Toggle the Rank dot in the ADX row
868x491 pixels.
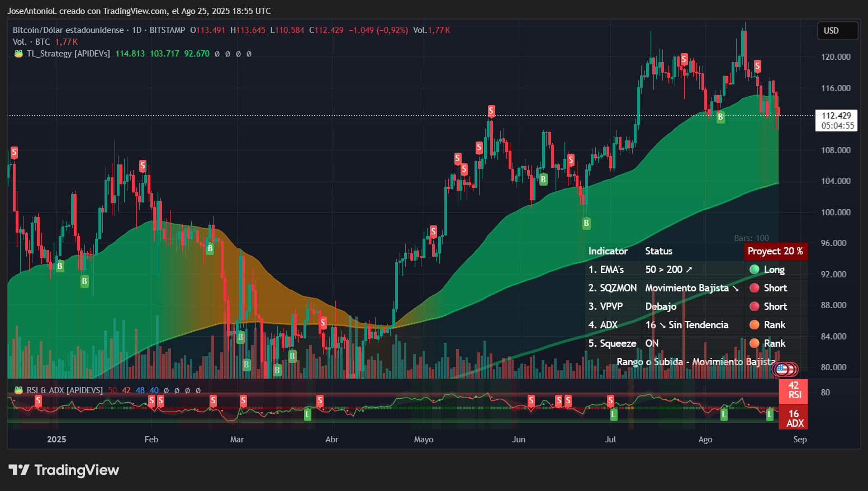755,325
